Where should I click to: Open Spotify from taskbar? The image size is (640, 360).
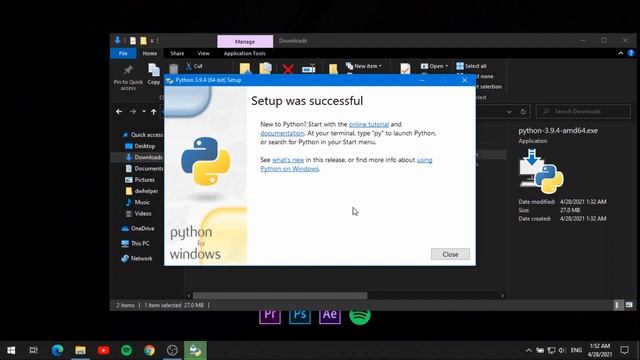pyautogui.click(x=126, y=350)
